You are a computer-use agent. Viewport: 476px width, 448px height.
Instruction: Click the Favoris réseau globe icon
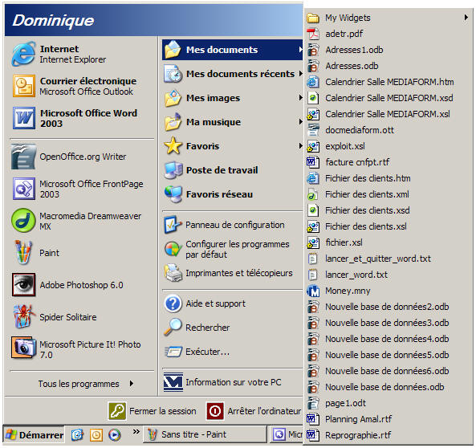[173, 194]
